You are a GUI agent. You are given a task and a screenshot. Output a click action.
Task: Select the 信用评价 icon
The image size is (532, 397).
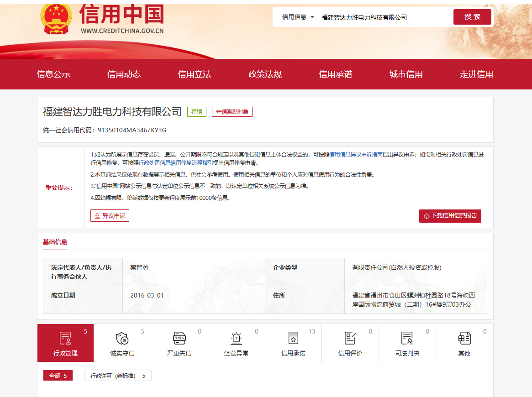[x=350, y=338]
